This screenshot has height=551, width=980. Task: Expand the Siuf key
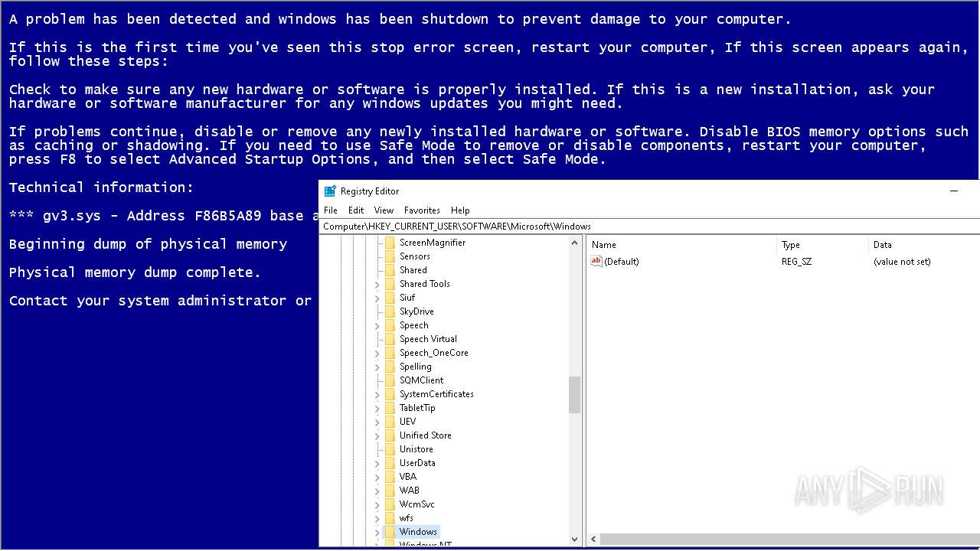coord(377,298)
